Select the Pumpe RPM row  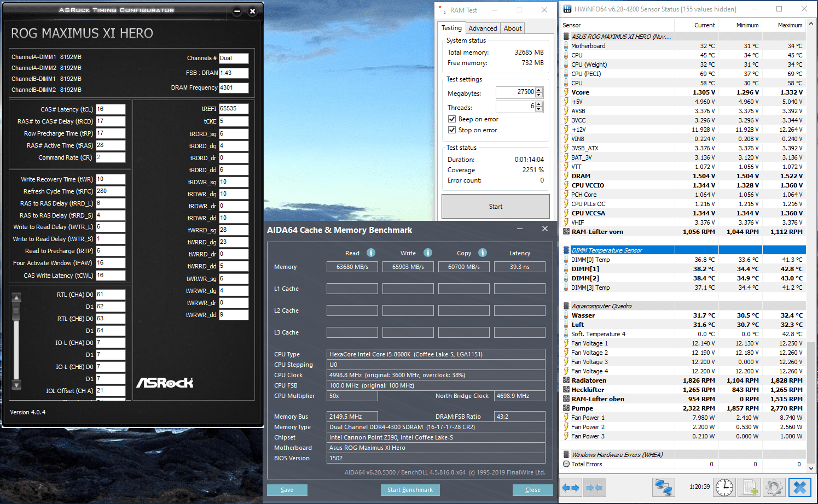[683, 408]
